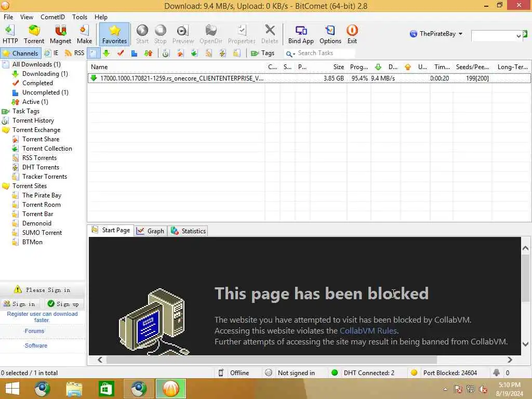Select the 17000.1000.170821 download task row

(x=309, y=78)
